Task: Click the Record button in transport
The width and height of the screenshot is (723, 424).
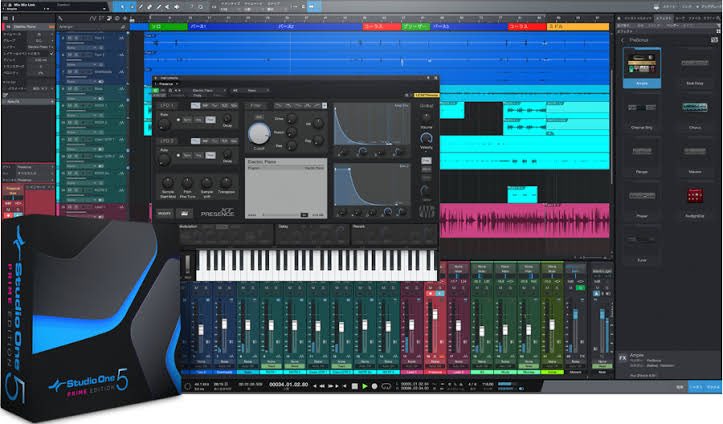Action: [374, 386]
